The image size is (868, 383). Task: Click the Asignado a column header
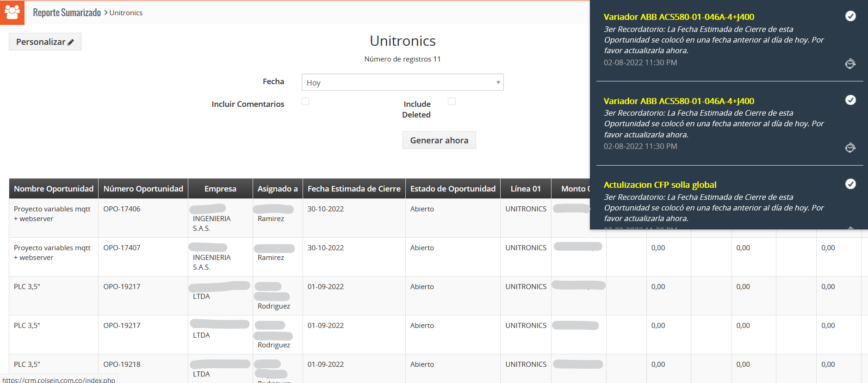click(278, 189)
